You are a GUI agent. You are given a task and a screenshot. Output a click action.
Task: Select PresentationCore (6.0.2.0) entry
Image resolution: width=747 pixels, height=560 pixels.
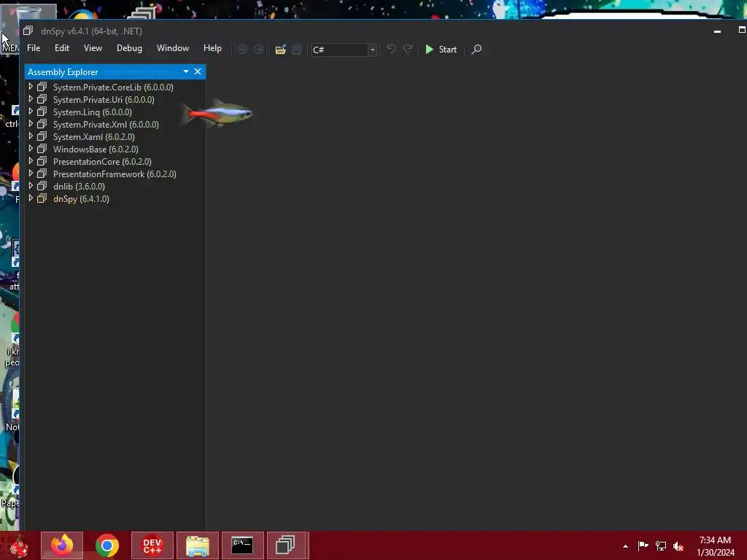click(x=102, y=161)
